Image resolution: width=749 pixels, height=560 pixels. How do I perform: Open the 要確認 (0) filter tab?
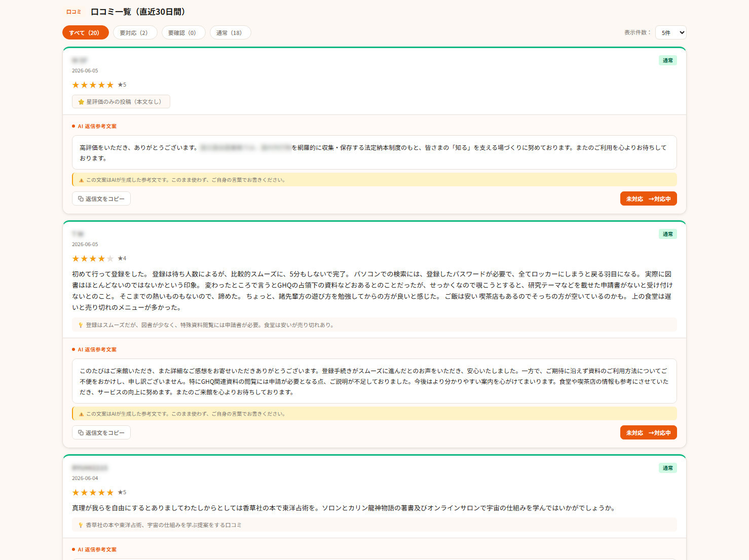[x=183, y=32]
